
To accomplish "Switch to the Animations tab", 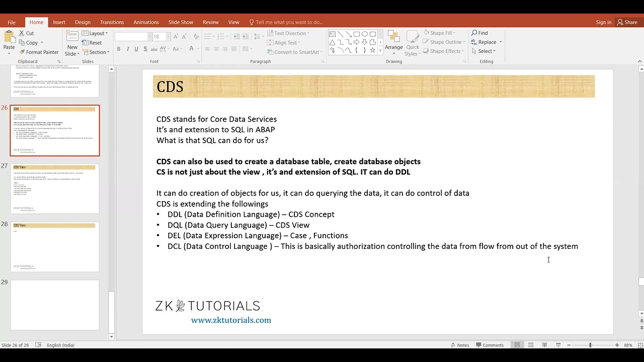I will click(x=146, y=22).
